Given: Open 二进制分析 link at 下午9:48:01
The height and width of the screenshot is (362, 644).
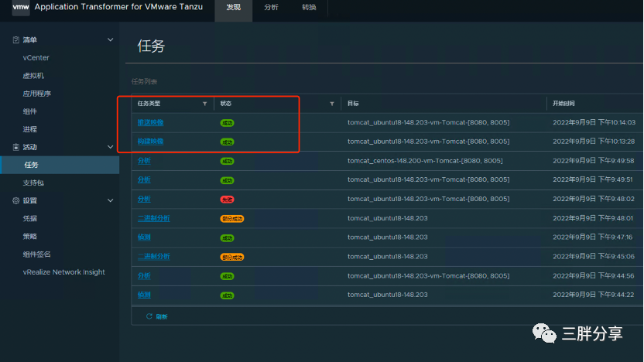Looking at the screenshot, I should click(153, 218).
